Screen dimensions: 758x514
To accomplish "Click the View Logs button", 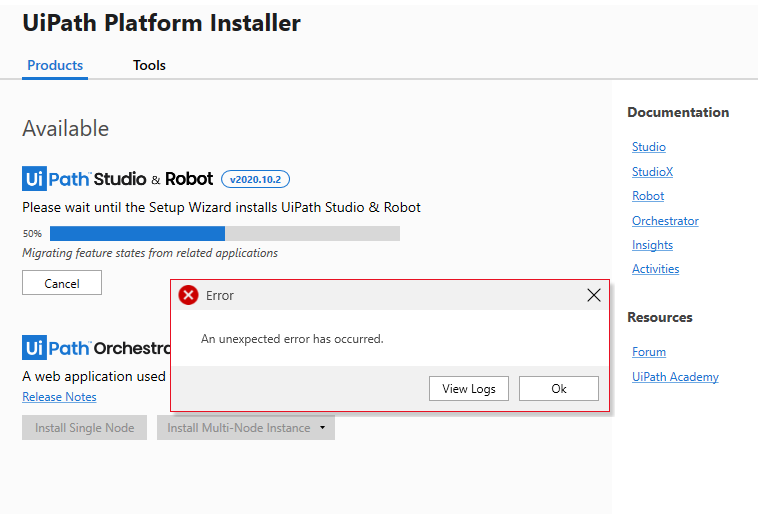I will pos(468,388).
